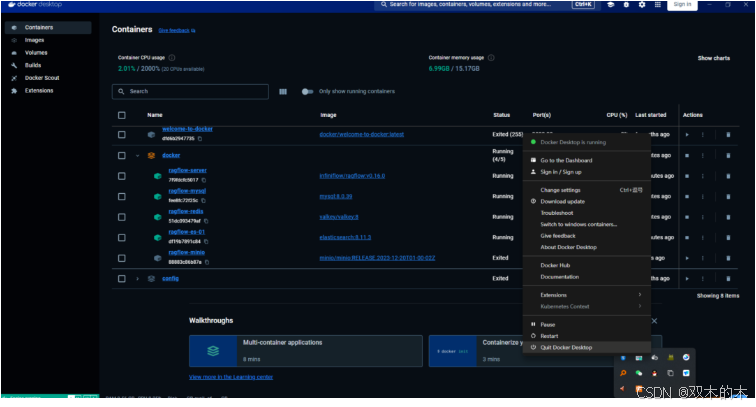Click View more in the Learning center
756x407 pixels.
[231, 377]
